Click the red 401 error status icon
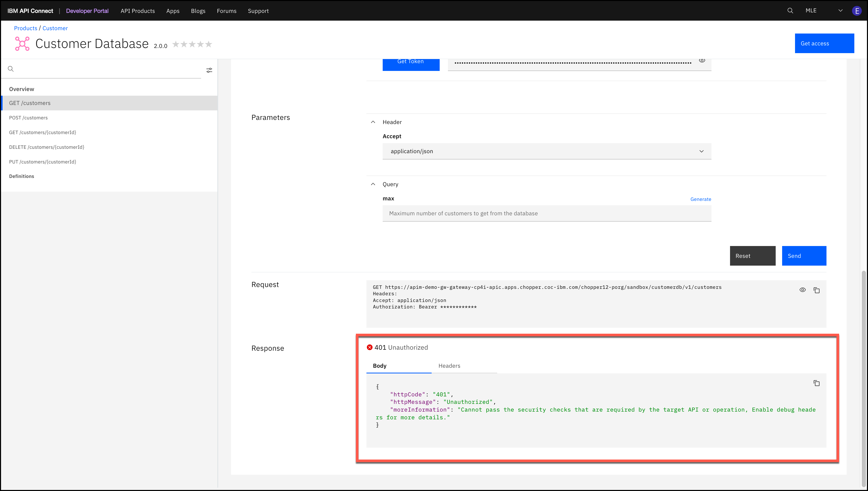 pos(370,347)
